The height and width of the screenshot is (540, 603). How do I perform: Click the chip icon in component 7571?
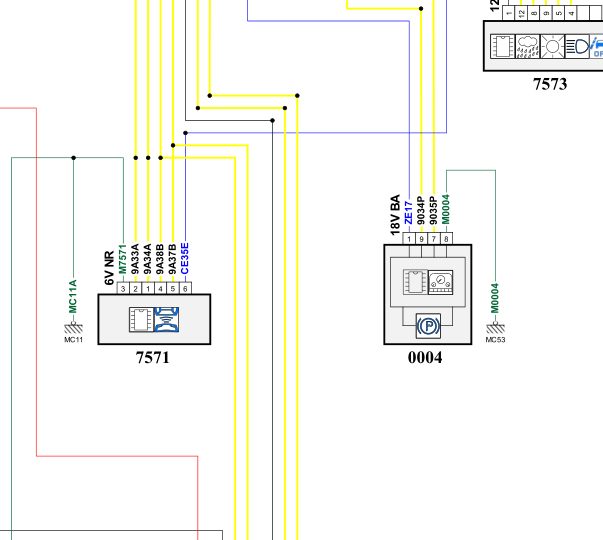[x=142, y=320]
